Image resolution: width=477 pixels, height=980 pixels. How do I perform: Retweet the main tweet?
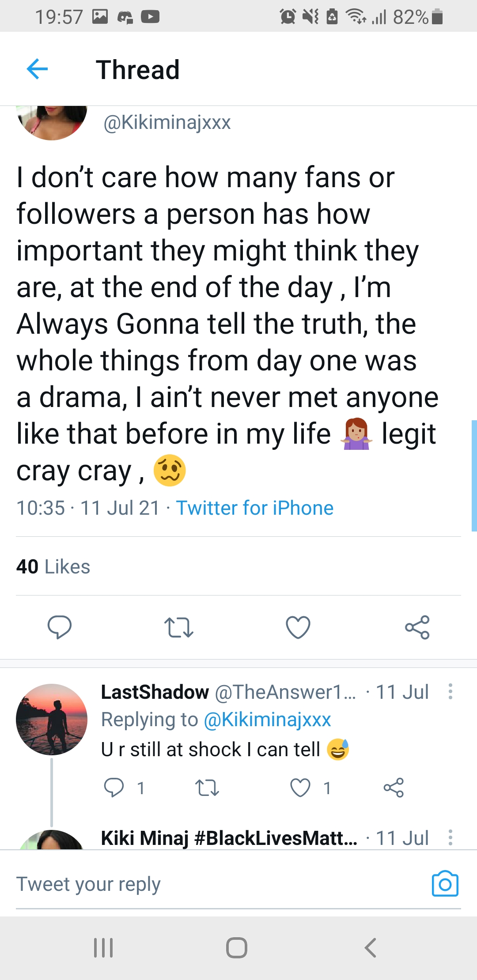(178, 627)
